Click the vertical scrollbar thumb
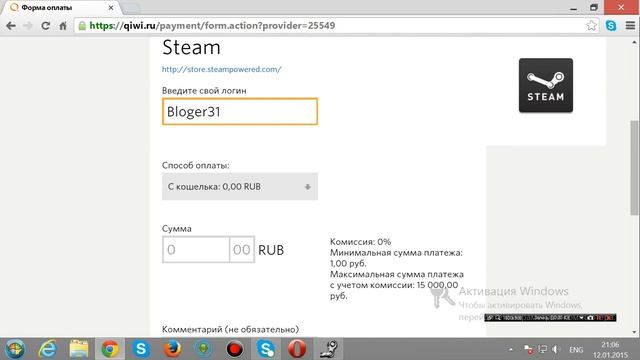Viewport: 640px width, 360px height. 635,167
